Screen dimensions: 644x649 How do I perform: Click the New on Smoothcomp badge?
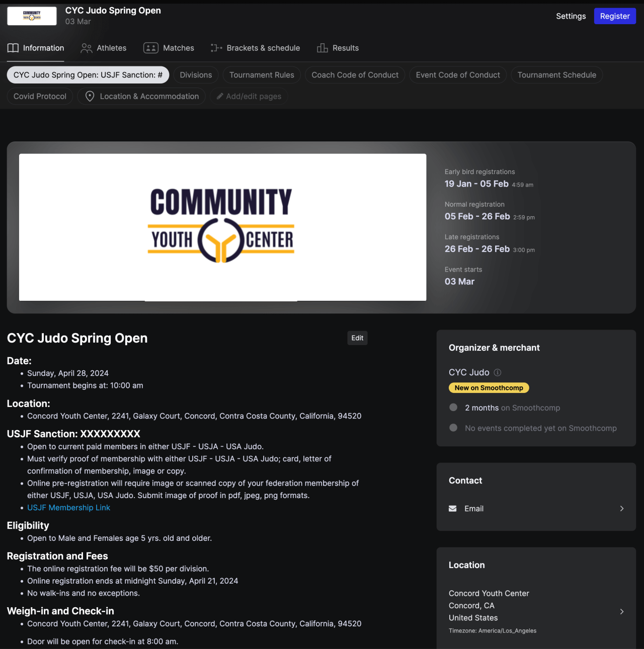pyautogui.click(x=489, y=388)
